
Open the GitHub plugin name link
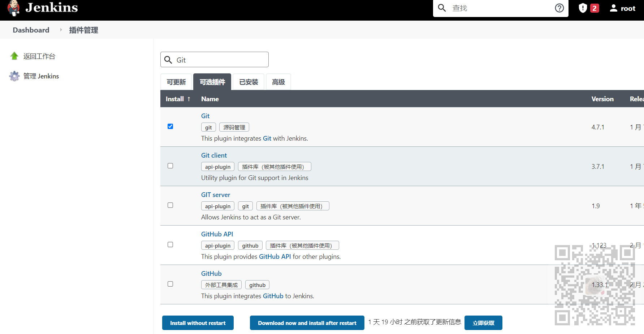[211, 274]
